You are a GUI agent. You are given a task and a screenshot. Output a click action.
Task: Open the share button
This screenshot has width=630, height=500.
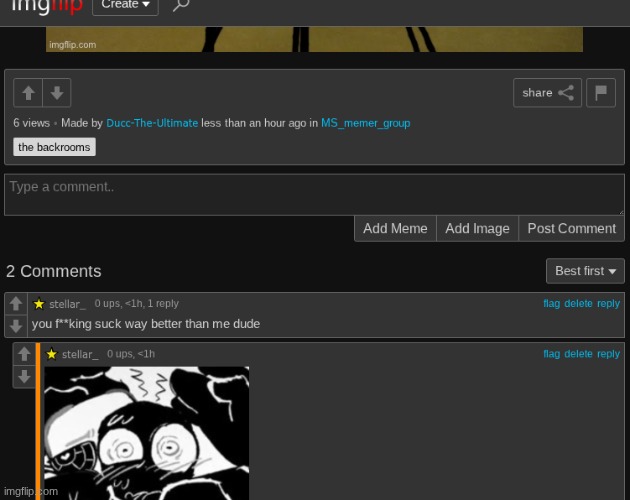pos(547,93)
